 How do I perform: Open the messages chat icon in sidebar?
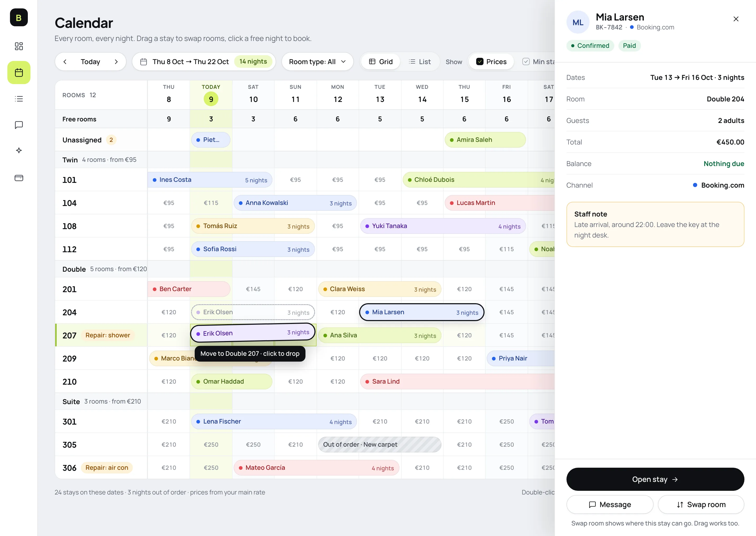tap(19, 125)
